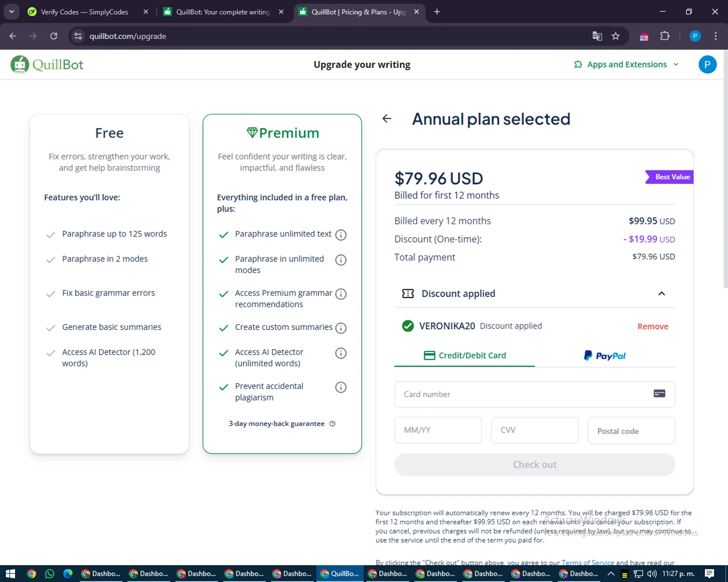728x582 pixels.
Task: Click the taskbar clock showing 11:27 p. m.
Action: coord(678,574)
